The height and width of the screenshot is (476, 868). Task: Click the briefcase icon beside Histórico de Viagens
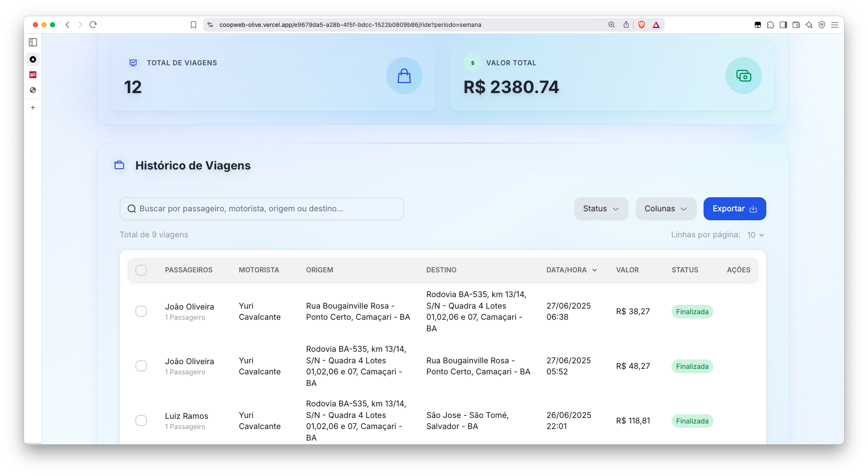point(120,165)
